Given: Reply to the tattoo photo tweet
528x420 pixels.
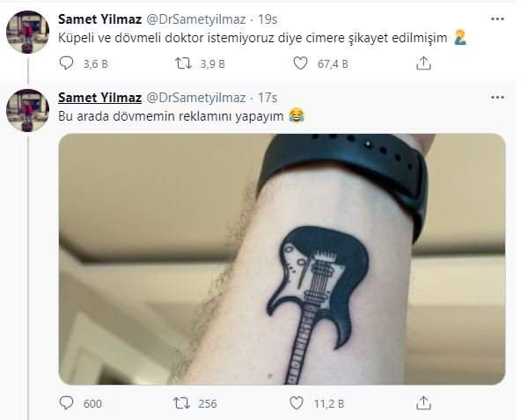Looking at the screenshot, I should (67, 403).
